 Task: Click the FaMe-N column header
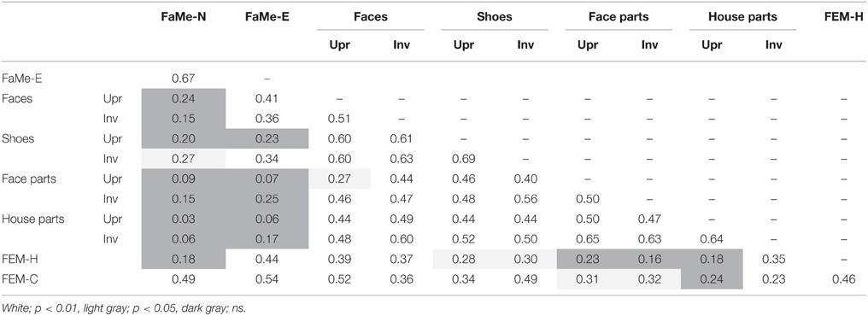tap(183, 16)
